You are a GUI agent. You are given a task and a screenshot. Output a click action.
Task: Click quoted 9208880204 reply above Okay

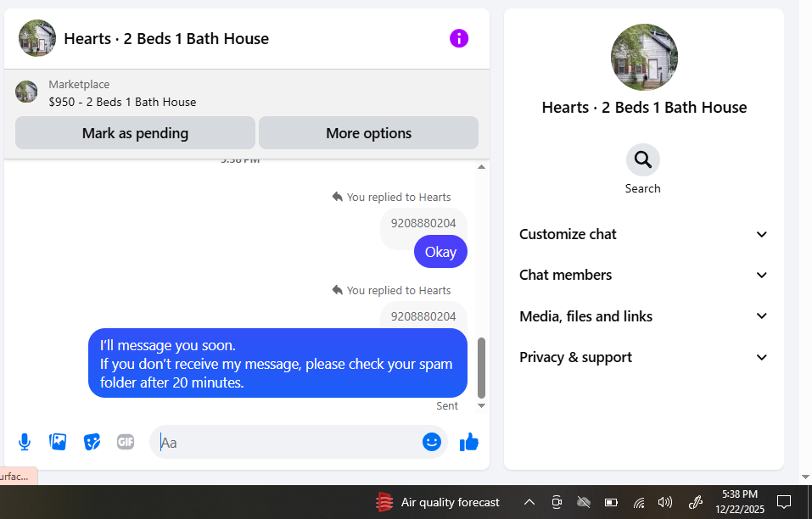tap(423, 223)
